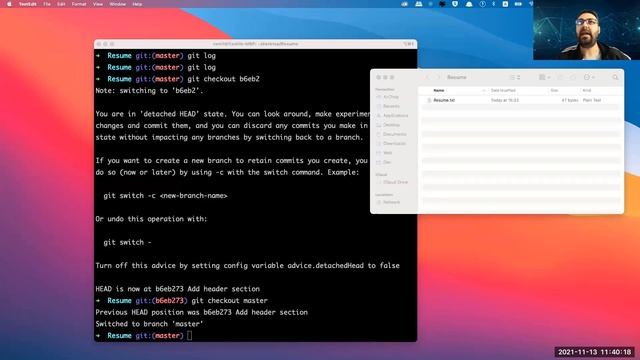The height and width of the screenshot is (360, 640).
Task: Click Finder's search magnifier icon
Action: coord(615,77)
